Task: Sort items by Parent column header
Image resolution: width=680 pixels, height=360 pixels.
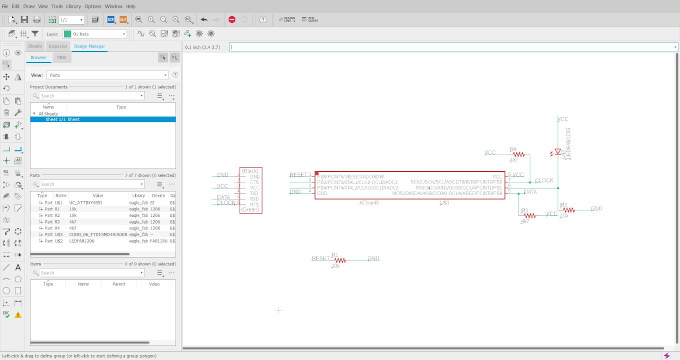Action: tap(118, 284)
